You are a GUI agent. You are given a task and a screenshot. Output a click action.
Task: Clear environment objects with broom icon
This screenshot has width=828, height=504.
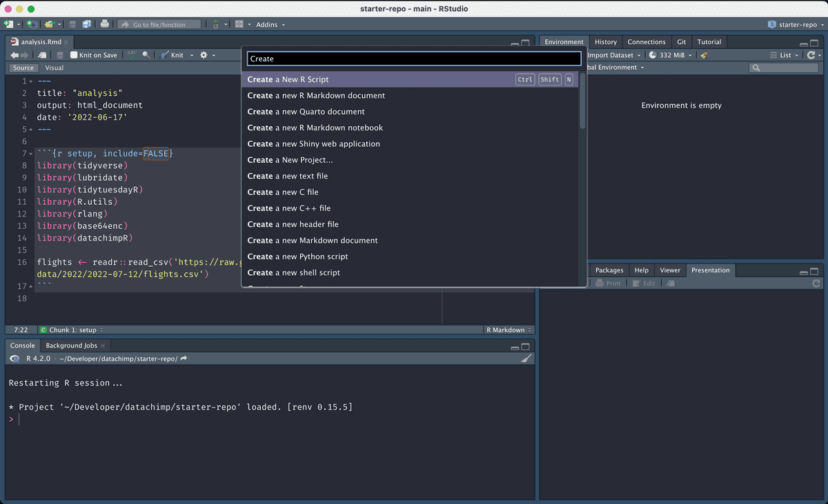pos(704,55)
